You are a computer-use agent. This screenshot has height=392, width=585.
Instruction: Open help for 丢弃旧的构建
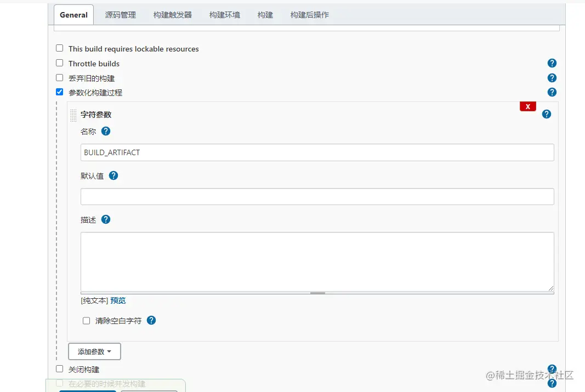(552, 78)
